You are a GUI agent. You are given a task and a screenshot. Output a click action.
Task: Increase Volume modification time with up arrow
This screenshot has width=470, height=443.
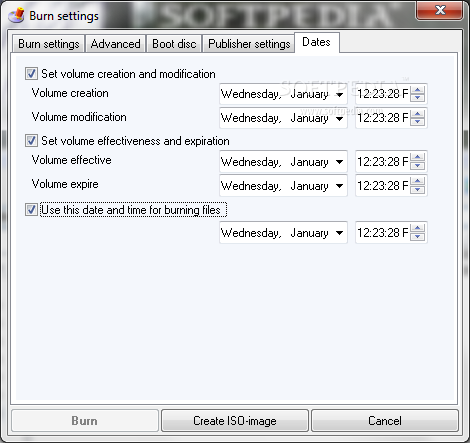point(418,114)
